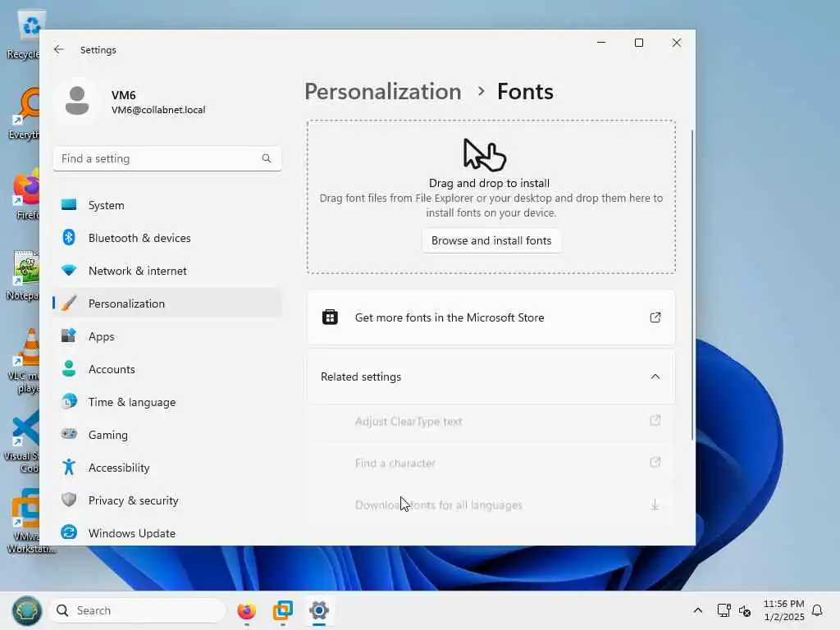Open the notification bell icon

tap(817, 610)
